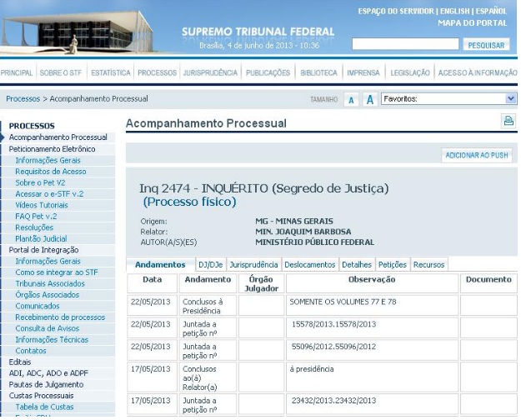Open the Jurisprudência tab in process details
This screenshot has width=521, height=420.
click(254, 264)
